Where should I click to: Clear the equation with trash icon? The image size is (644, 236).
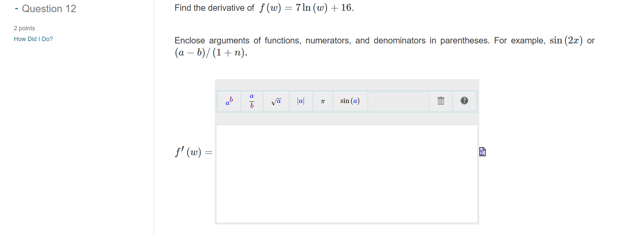pyautogui.click(x=441, y=101)
